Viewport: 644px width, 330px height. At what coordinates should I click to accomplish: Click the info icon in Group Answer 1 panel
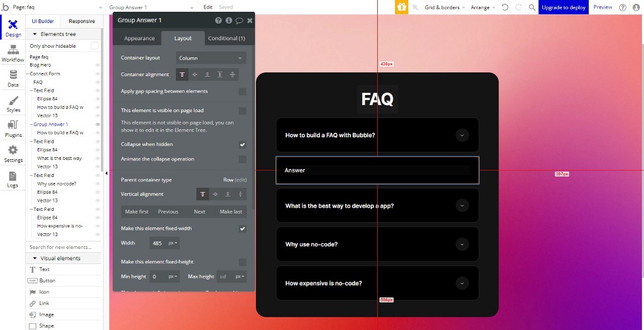coord(229,20)
